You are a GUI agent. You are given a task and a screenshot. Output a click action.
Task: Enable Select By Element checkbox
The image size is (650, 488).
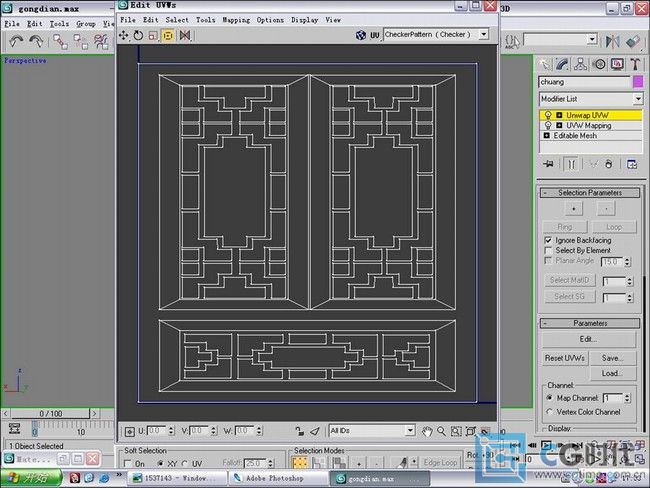[x=547, y=251]
